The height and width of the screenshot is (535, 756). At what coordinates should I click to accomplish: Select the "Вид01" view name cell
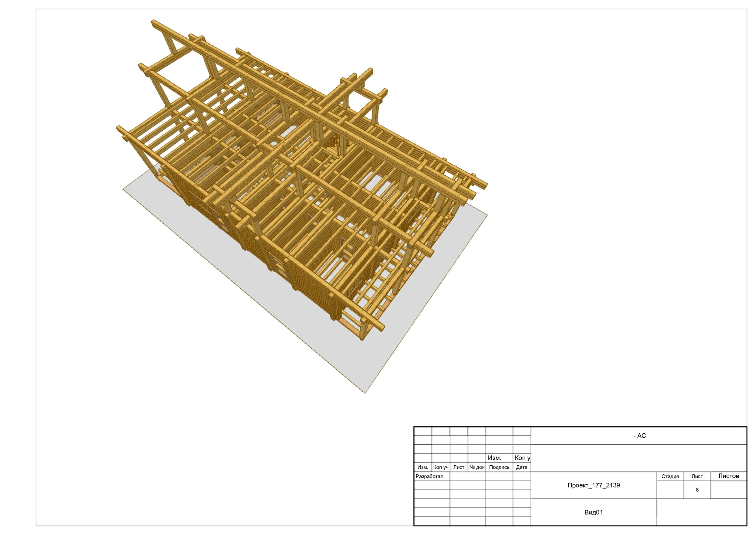[593, 513]
